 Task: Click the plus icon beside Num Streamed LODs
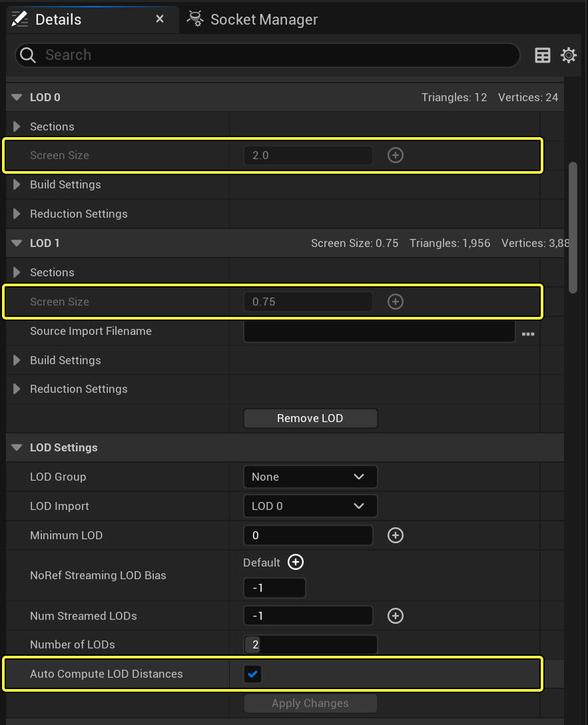pyautogui.click(x=396, y=616)
